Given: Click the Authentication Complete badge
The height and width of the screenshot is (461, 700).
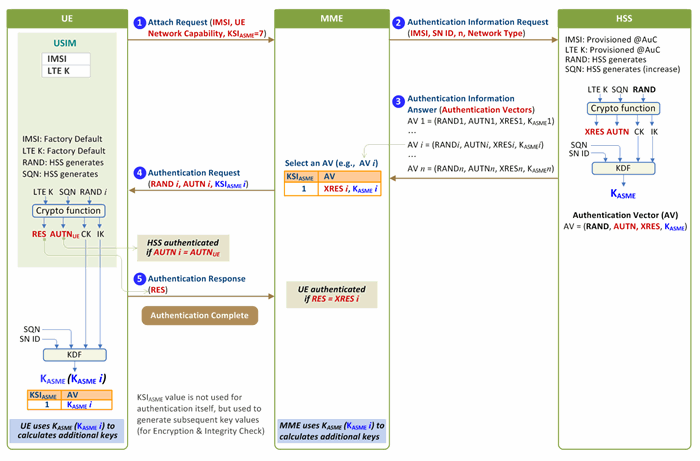Looking at the screenshot, I should [x=200, y=316].
